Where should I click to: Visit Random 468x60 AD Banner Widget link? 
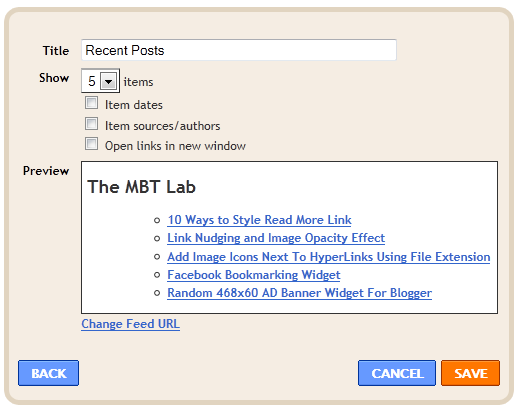pyautogui.click(x=299, y=293)
